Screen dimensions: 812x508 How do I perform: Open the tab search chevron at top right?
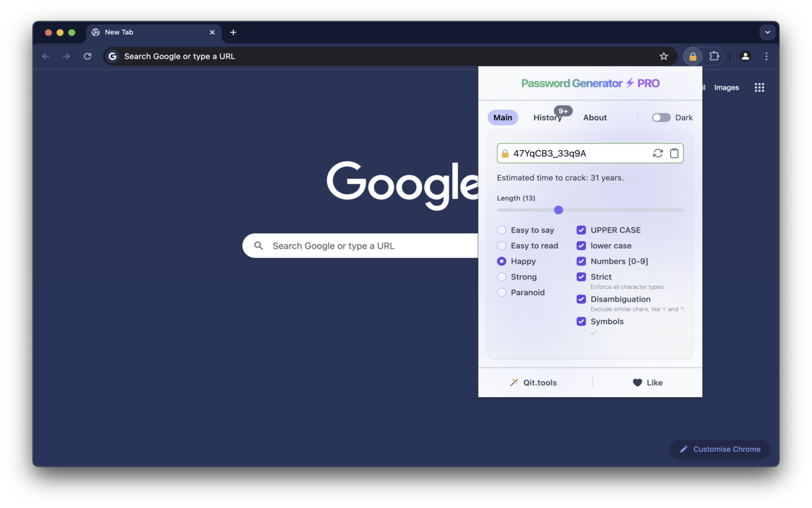pyautogui.click(x=767, y=32)
